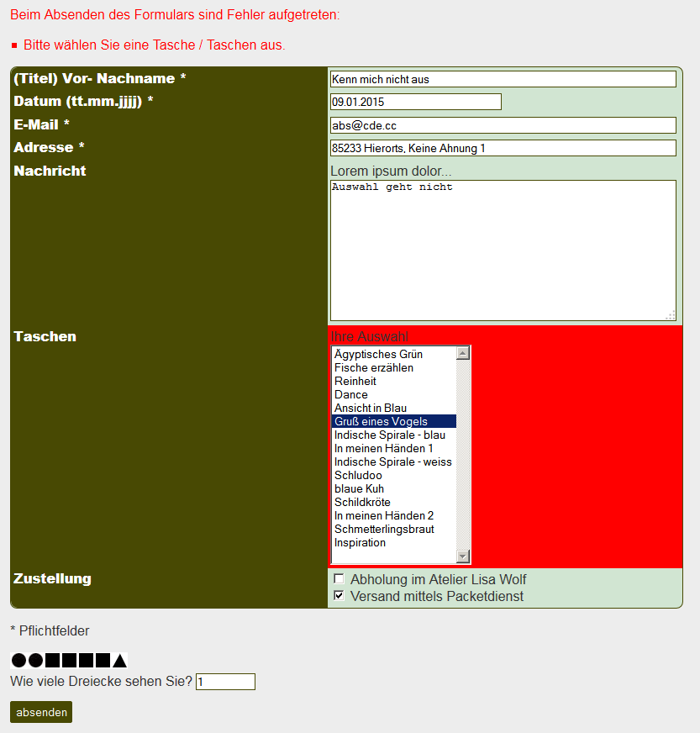
Task: Click the triangle shape in the captcha image
Action: point(120,661)
